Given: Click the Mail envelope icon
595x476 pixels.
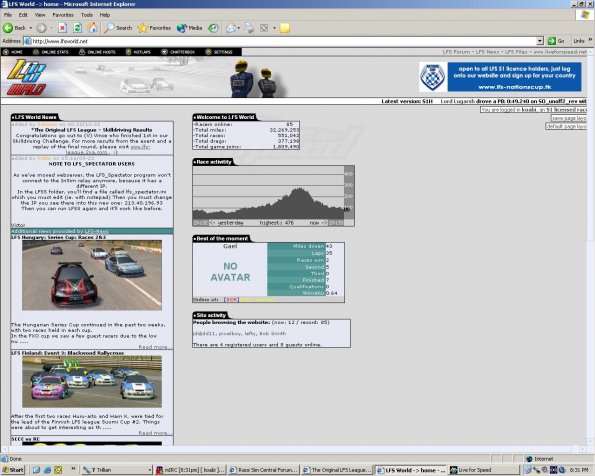Looking at the screenshot, I should click(231, 28).
